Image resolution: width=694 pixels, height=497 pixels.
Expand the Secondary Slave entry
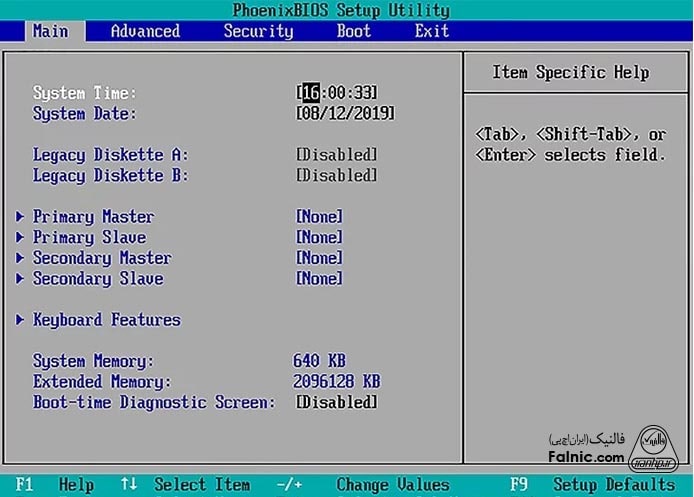pos(97,279)
